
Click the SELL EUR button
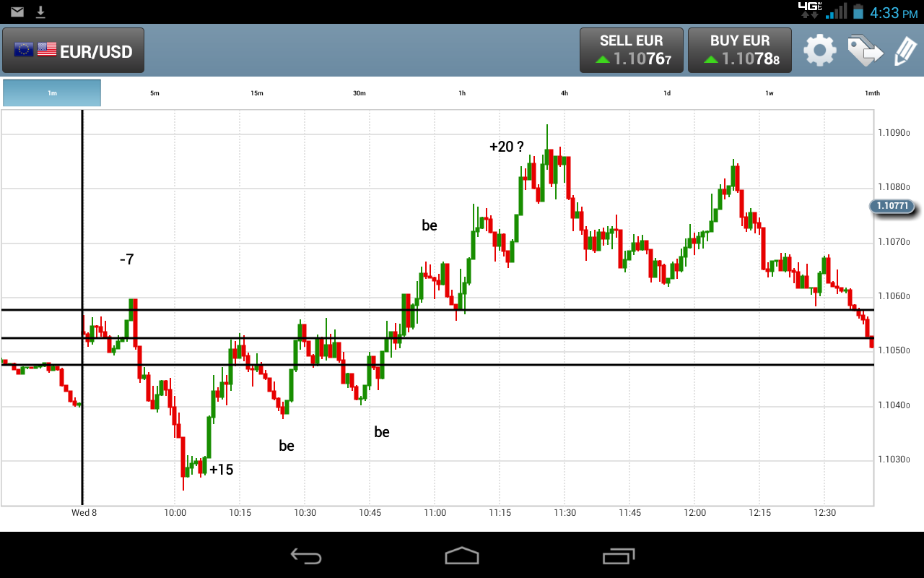pyautogui.click(x=632, y=51)
